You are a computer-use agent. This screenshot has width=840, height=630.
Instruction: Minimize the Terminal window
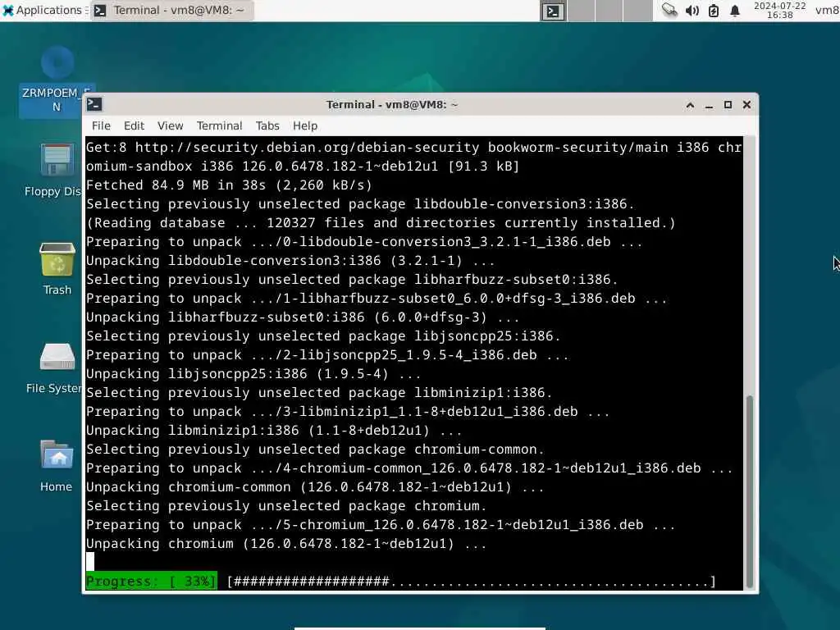pyautogui.click(x=709, y=105)
